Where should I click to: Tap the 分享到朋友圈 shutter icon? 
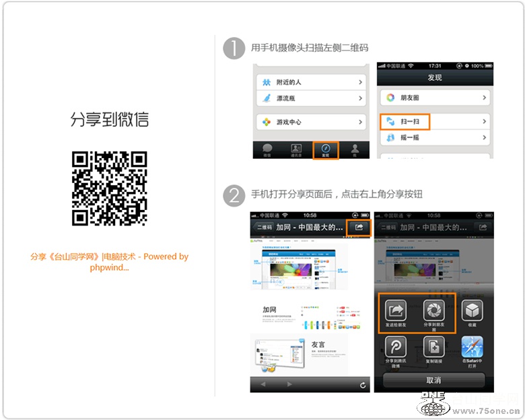(x=434, y=310)
